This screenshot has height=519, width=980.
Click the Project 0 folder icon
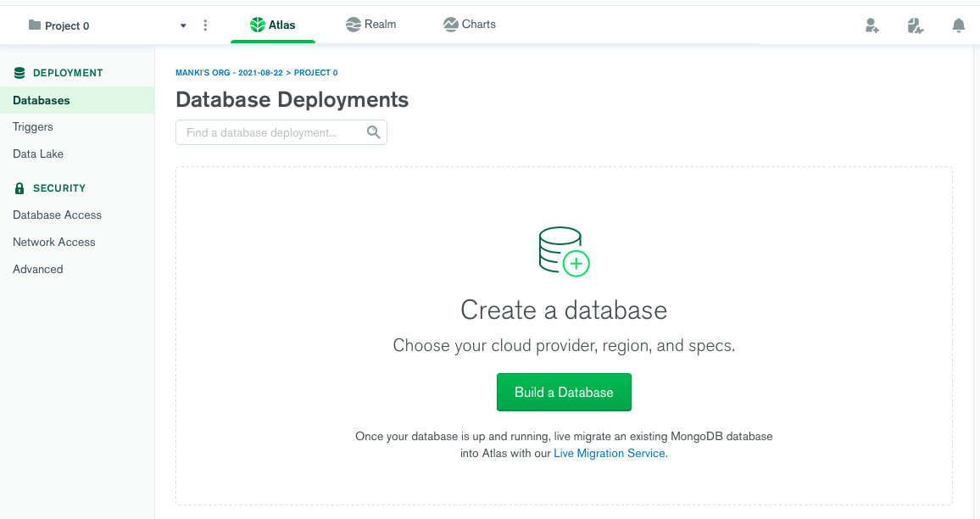click(35, 25)
